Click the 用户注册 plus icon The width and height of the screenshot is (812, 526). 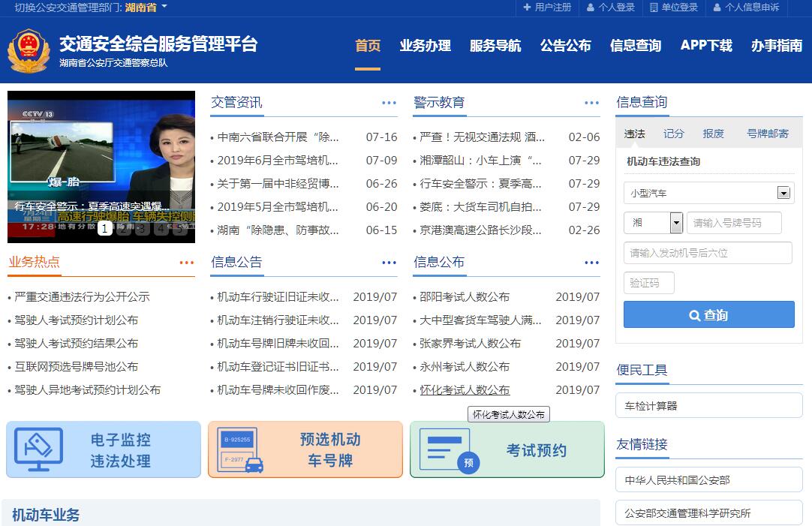527,8
